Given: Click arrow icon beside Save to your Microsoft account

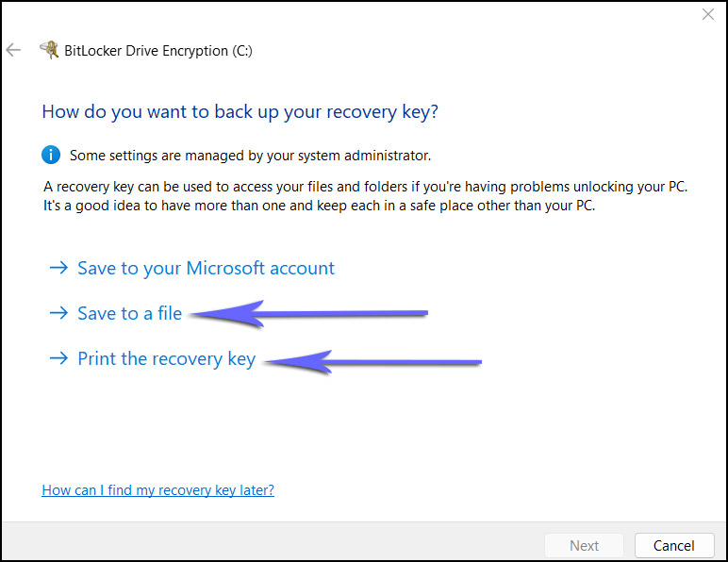Looking at the screenshot, I should pos(58,269).
